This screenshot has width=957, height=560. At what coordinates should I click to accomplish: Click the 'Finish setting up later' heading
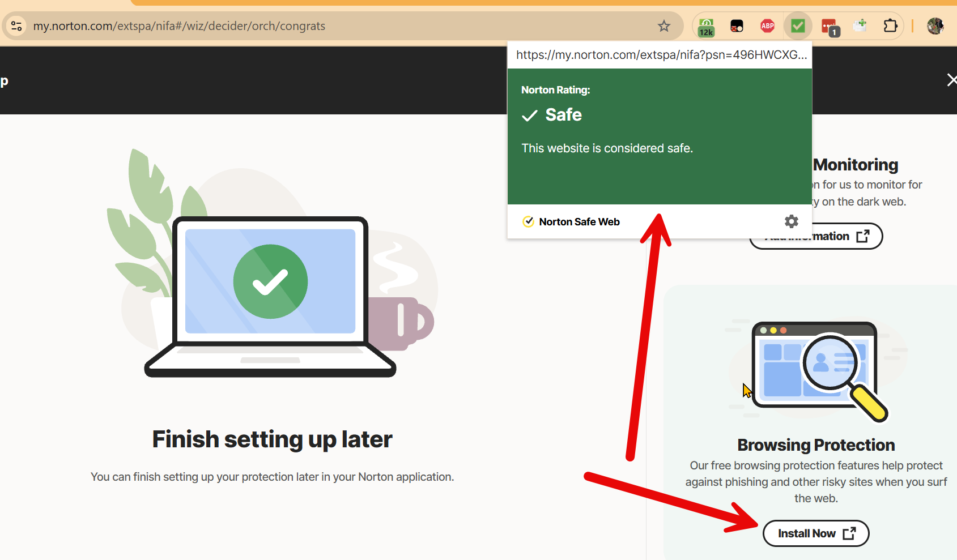[x=272, y=439]
